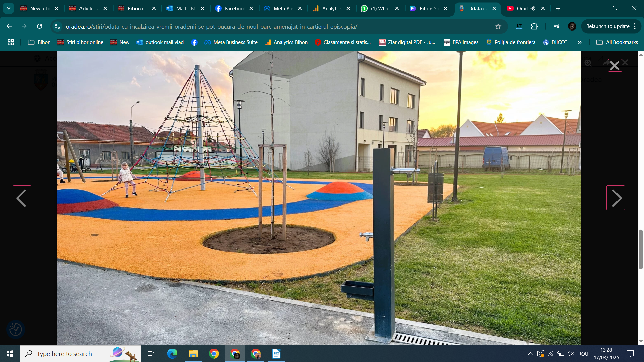644x362 pixels.
Task: Click the Relaunch to update button
Action: click(607, 26)
